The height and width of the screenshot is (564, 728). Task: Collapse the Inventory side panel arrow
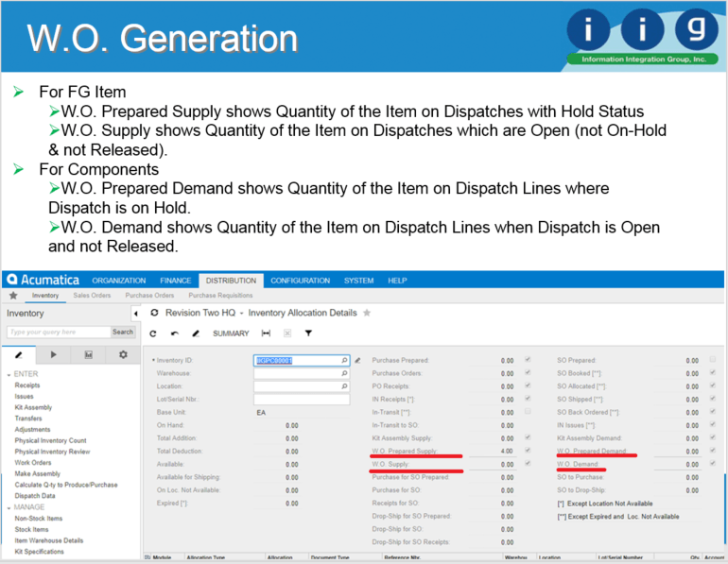(135, 314)
